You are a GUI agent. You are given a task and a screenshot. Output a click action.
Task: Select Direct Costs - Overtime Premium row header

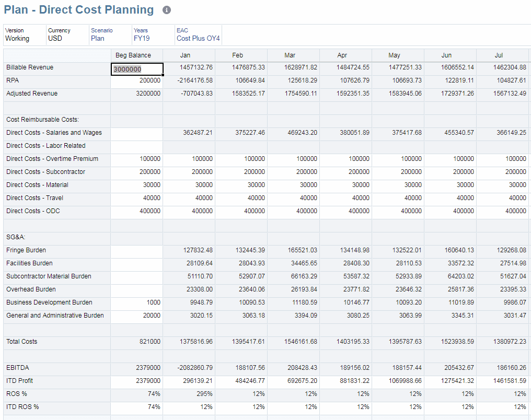click(57, 159)
